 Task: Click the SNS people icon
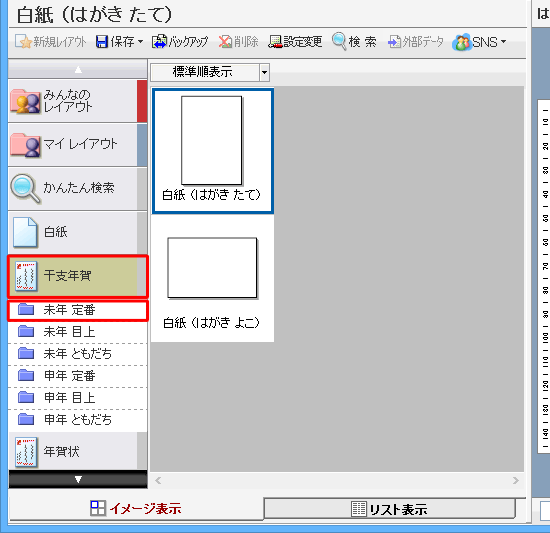(x=462, y=42)
